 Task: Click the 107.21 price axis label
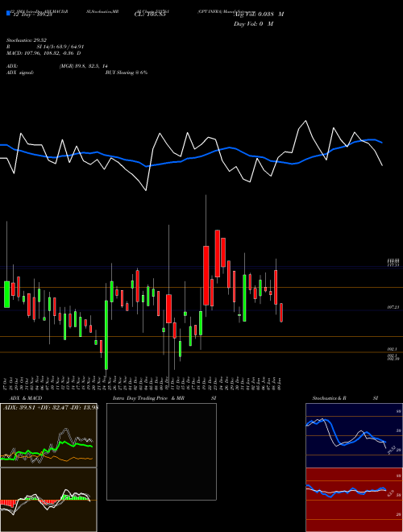pos(393,307)
